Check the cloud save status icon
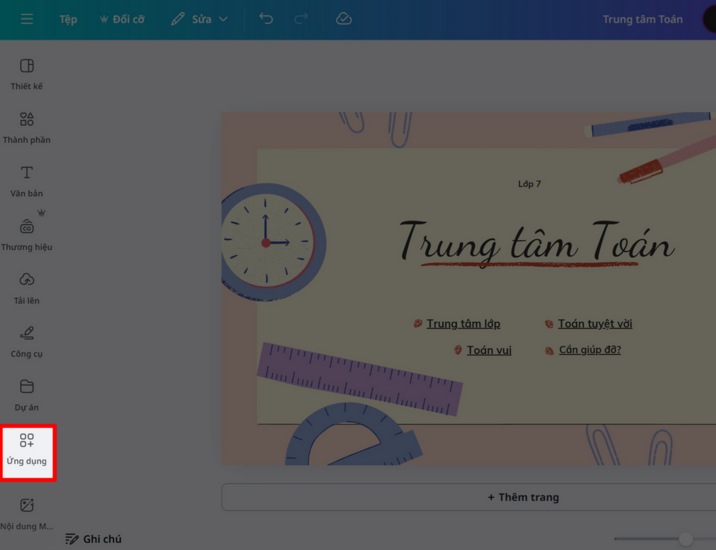The height and width of the screenshot is (550, 716). tap(344, 19)
